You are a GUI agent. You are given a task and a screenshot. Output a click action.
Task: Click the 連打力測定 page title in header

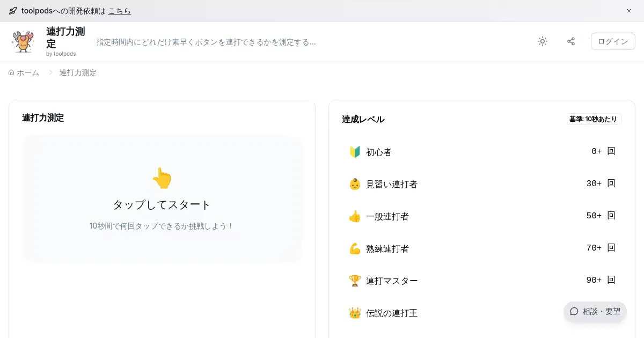click(x=65, y=38)
